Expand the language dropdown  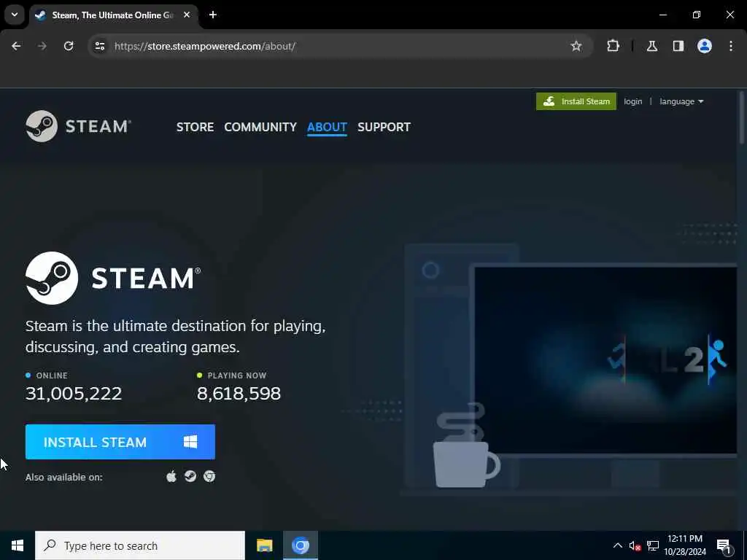tap(681, 101)
